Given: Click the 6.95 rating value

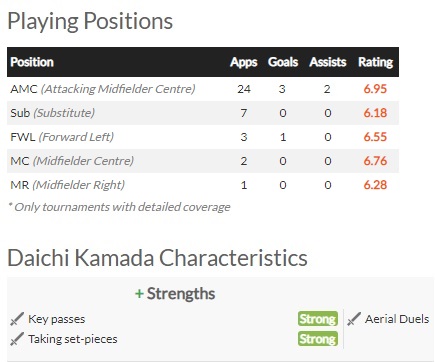Looking at the screenshot, I should coord(375,89).
